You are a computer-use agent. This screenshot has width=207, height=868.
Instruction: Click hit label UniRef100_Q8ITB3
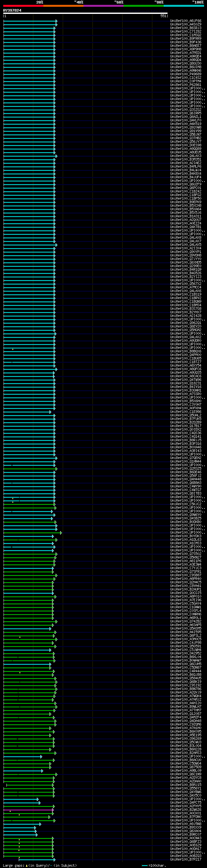coord(186,493)
